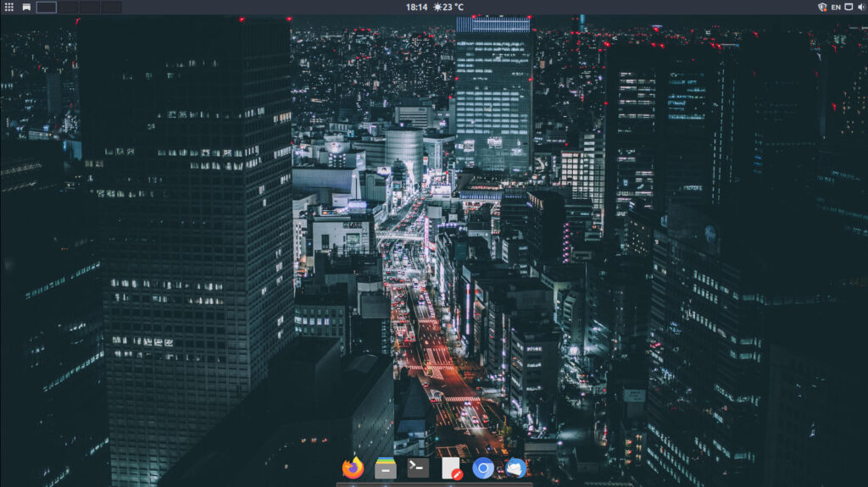Switch to the second workspace

point(68,7)
